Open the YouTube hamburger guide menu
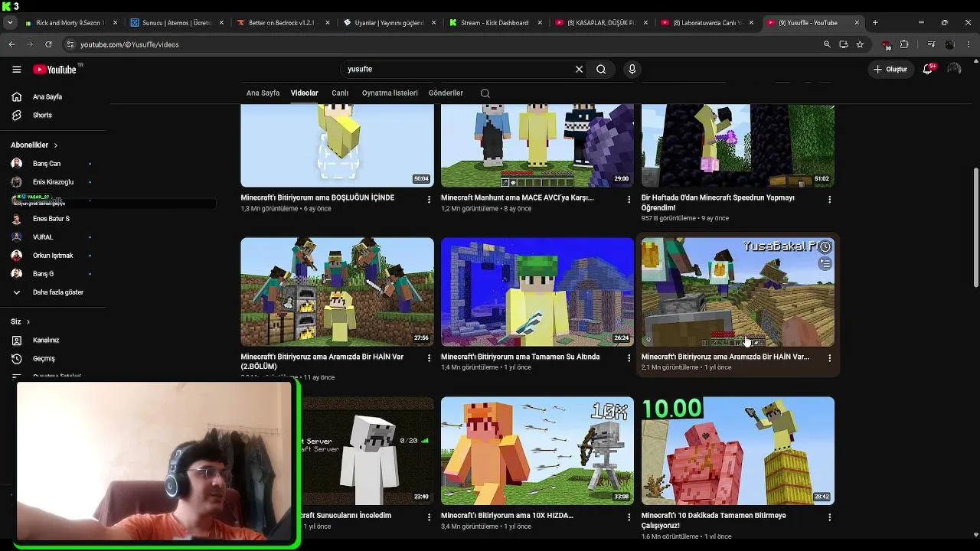 (17, 70)
